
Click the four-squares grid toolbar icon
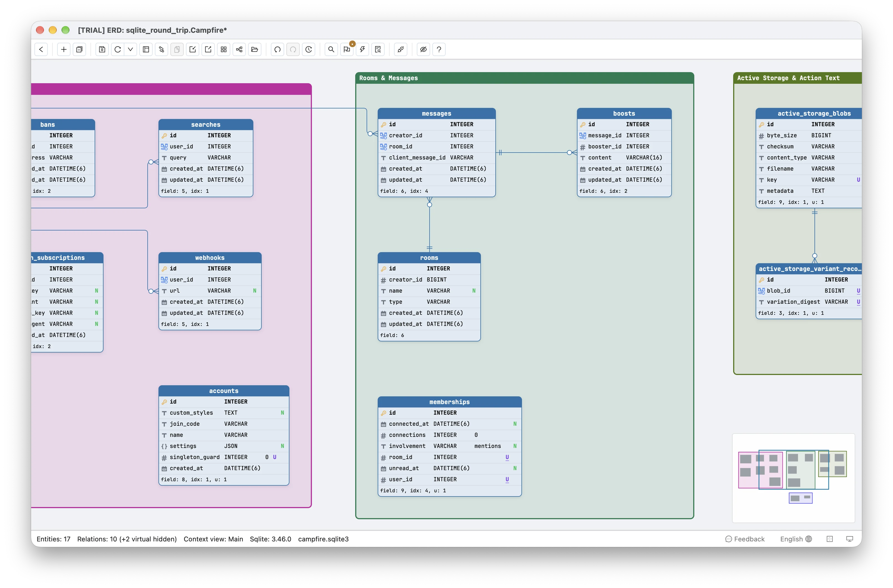tap(224, 49)
